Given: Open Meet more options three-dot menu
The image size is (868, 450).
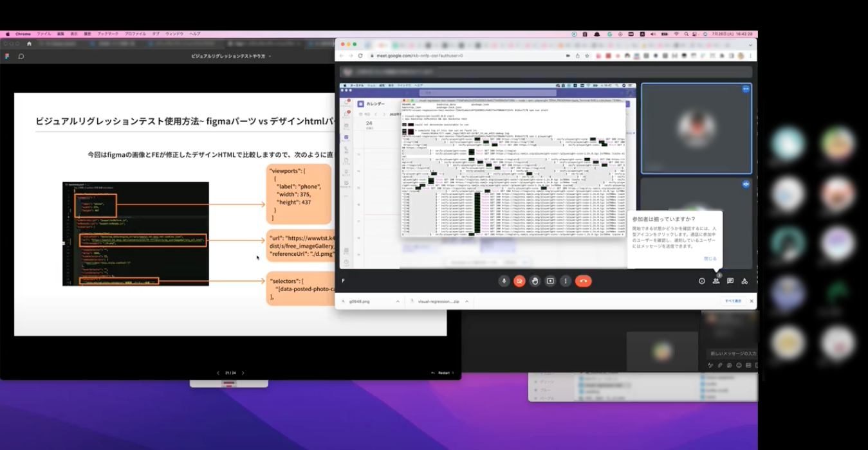Looking at the screenshot, I should [566, 281].
